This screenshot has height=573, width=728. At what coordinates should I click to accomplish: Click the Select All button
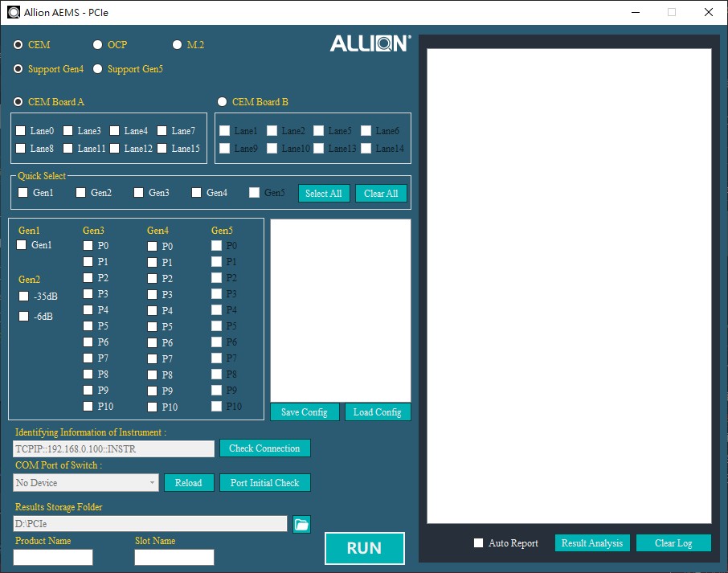pos(324,193)
